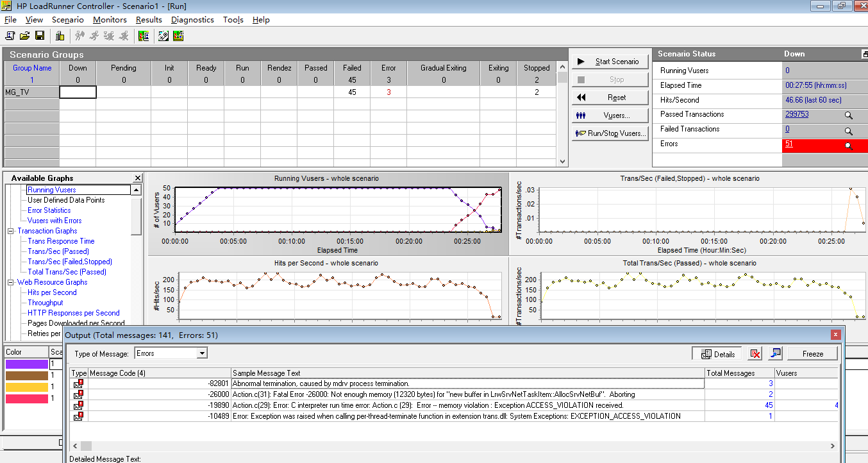Click the Save Scenario floppy icon
This screenshot has height=463, width=868.
(40, 36)
